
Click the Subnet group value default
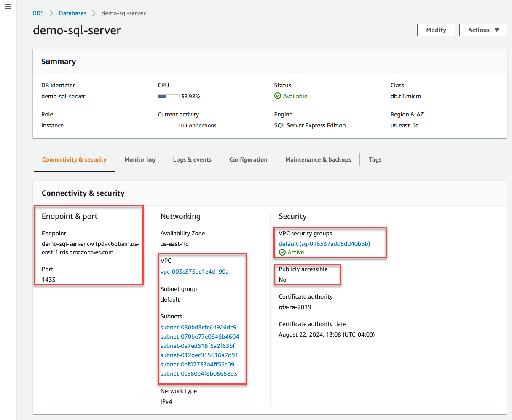coord(170,299)
